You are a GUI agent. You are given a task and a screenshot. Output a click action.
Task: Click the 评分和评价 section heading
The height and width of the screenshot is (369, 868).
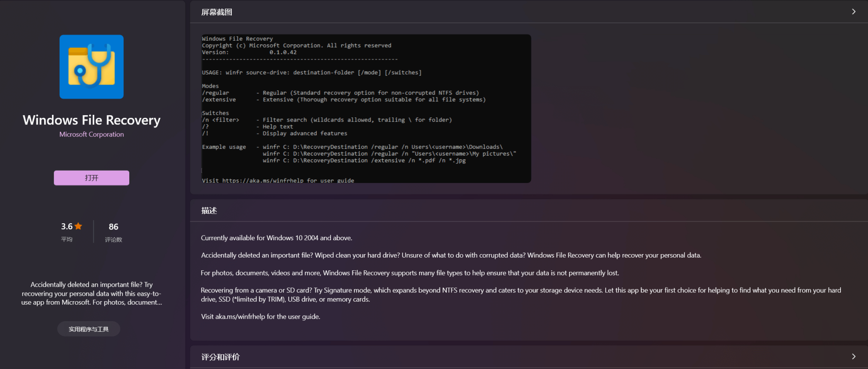tap(220, 357)
